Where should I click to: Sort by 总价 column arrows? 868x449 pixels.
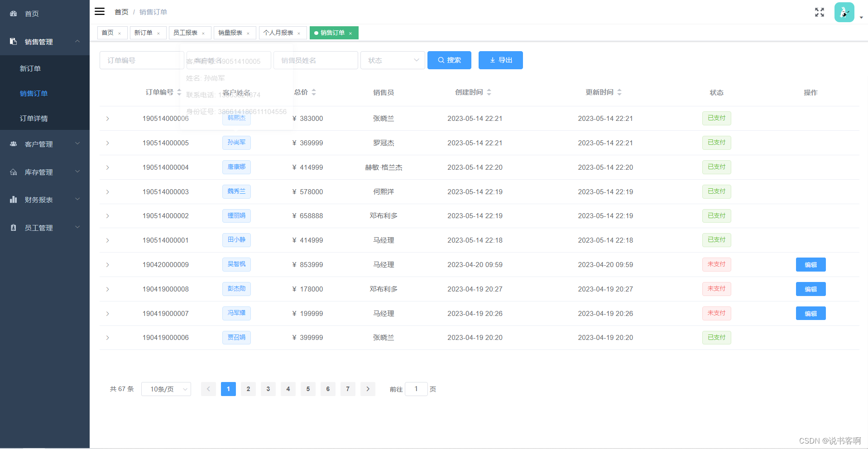[x=314, y=92]
